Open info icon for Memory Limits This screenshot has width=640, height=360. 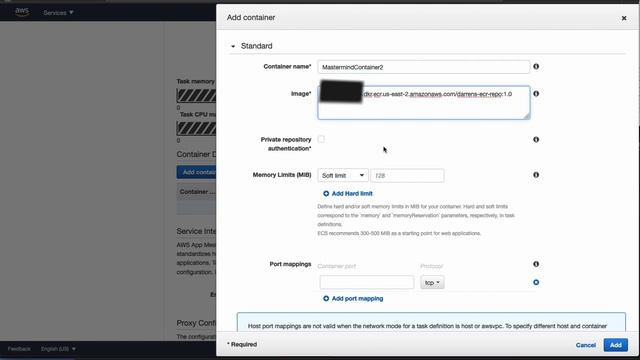(536, 175)
